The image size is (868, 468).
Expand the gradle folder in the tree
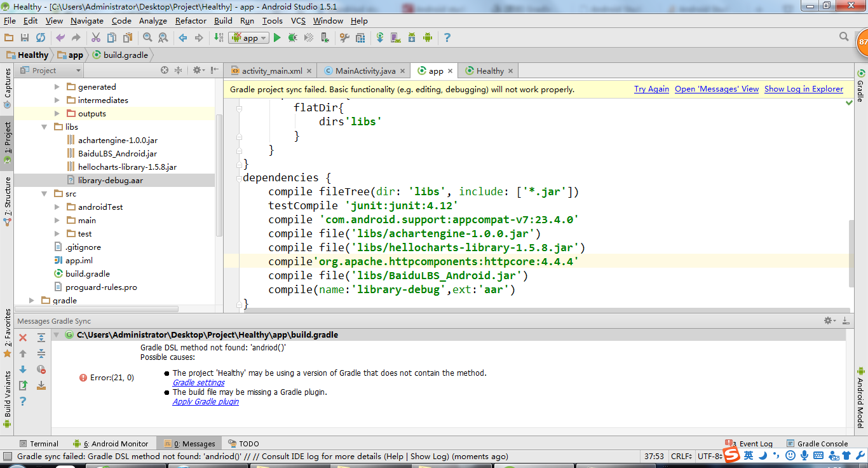[31, 301]
